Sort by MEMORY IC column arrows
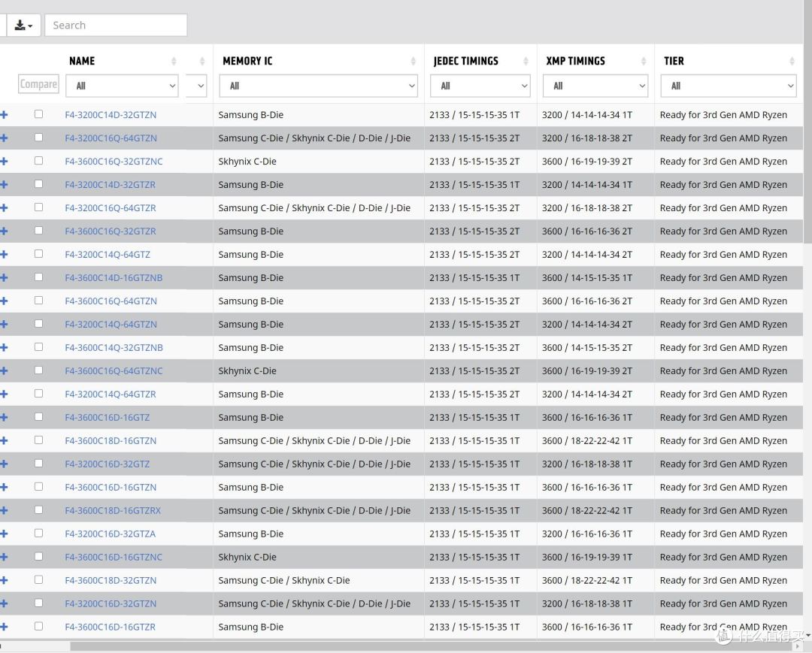This screenshot has height=653, width=812. click(414, 61)
